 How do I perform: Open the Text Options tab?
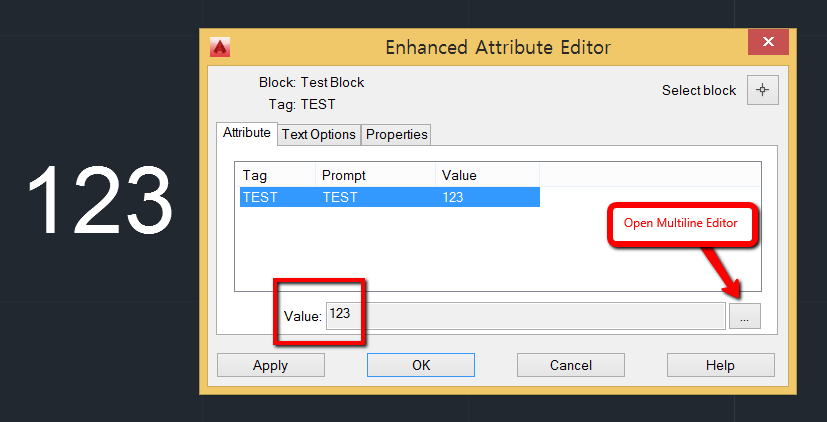318,134
